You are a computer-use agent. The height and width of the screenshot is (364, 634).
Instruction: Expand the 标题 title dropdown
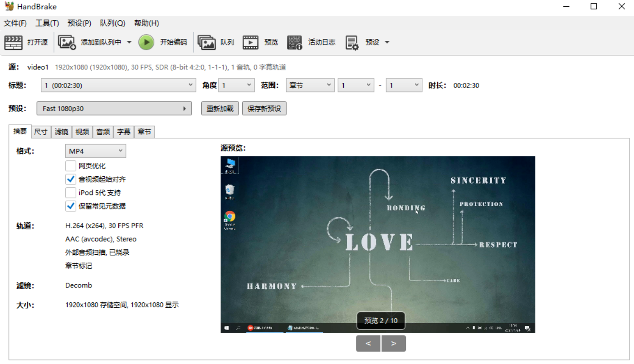click(x=119, y=85)
